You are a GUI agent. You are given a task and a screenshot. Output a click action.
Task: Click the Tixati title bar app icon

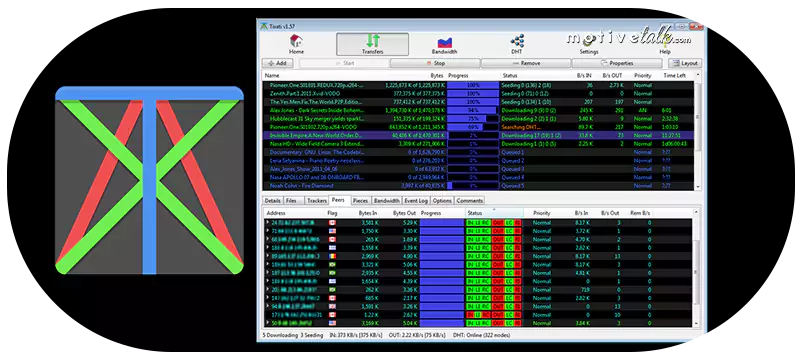pyautogui.click(x=264, y=26)
